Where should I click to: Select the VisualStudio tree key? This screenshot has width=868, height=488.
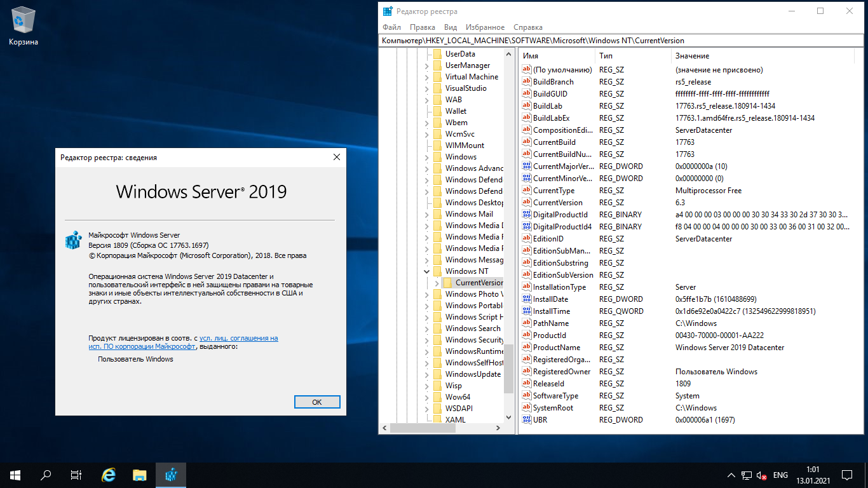(x=466, y=88)
